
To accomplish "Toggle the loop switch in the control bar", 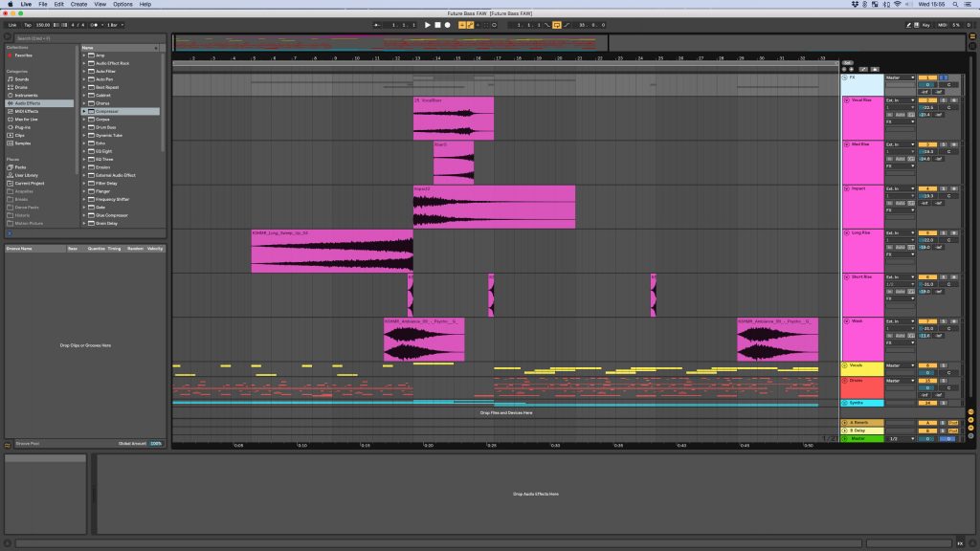I will 556,25.
